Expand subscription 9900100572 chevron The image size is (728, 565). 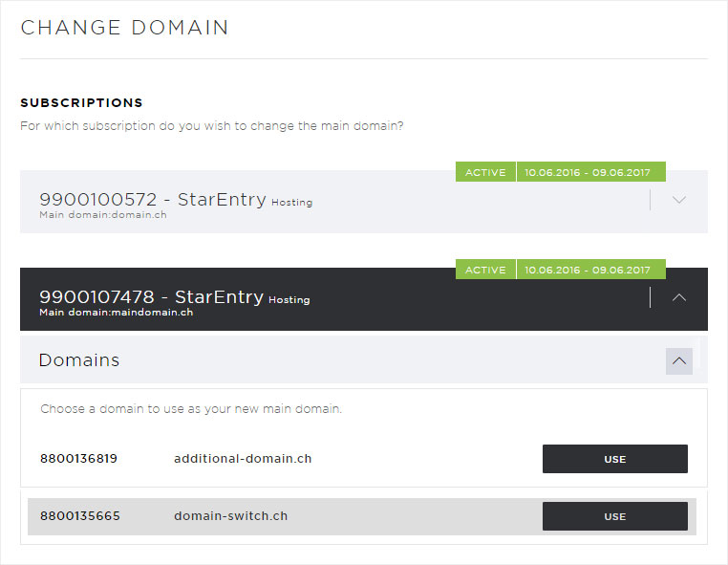678,200
